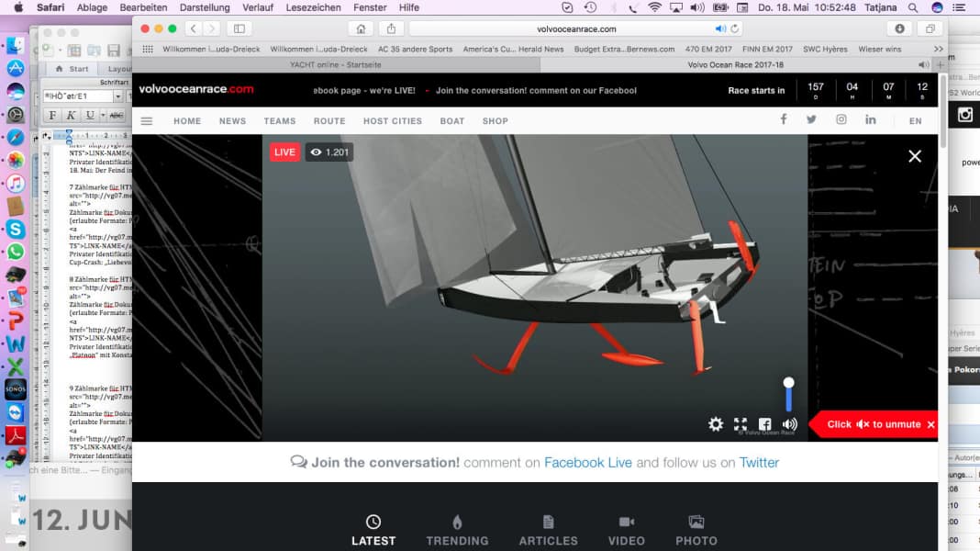
Task: Open WhatsApp from the Dock
Action: [x=15, y=252]
